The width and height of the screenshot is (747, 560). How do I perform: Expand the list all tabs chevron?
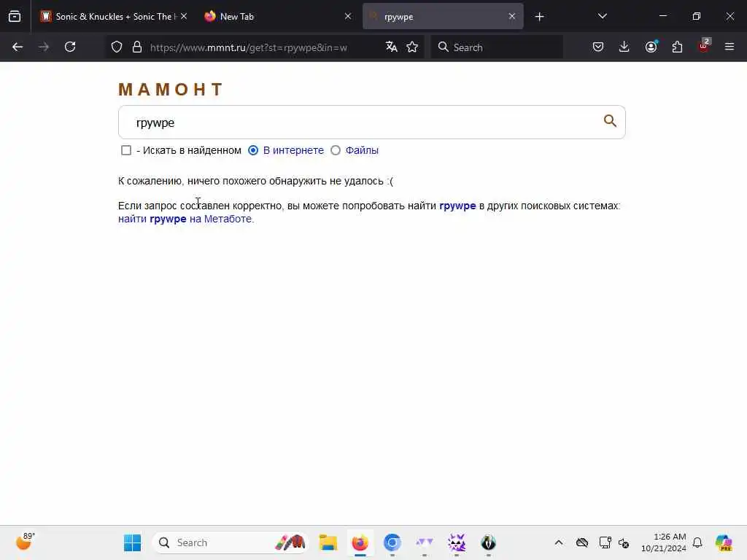click(602, 16)
